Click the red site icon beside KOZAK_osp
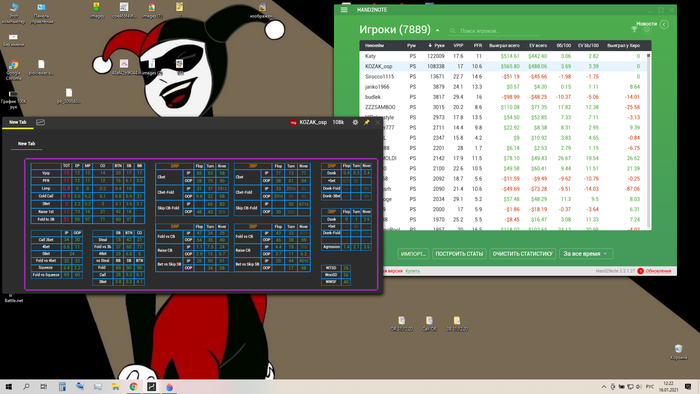Viewport: 700px width, 394px height. click(293, 122)
